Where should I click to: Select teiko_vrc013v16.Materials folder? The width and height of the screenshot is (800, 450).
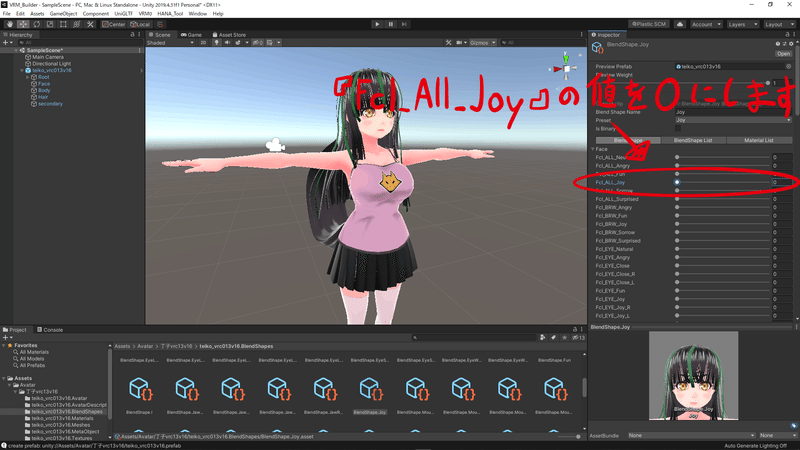(62, 418)
